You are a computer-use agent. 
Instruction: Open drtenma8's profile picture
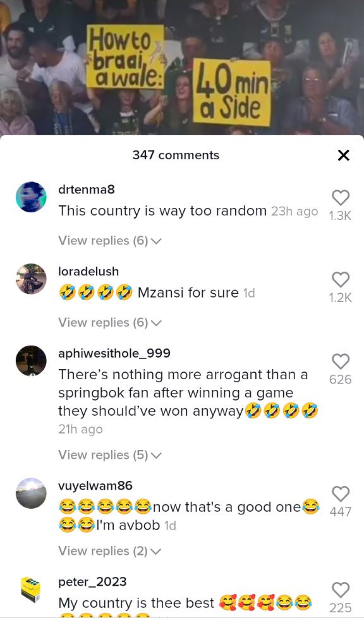(31, 197)
